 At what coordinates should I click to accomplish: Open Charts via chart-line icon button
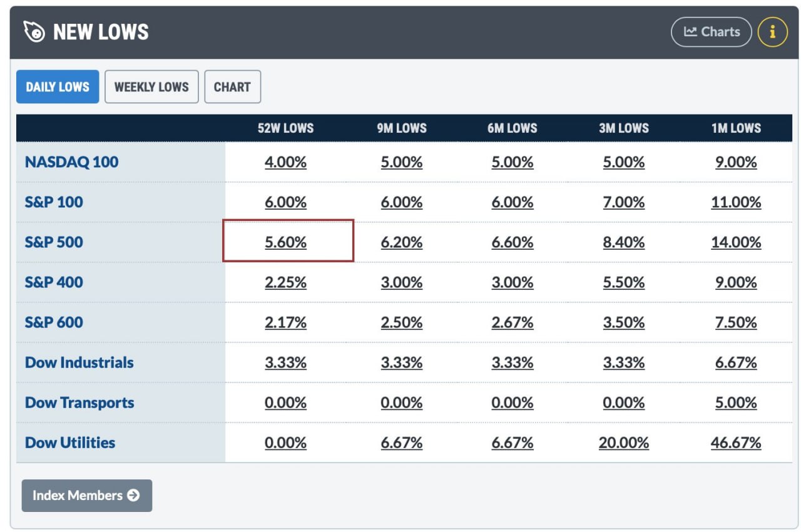click(x=712, y=32)
